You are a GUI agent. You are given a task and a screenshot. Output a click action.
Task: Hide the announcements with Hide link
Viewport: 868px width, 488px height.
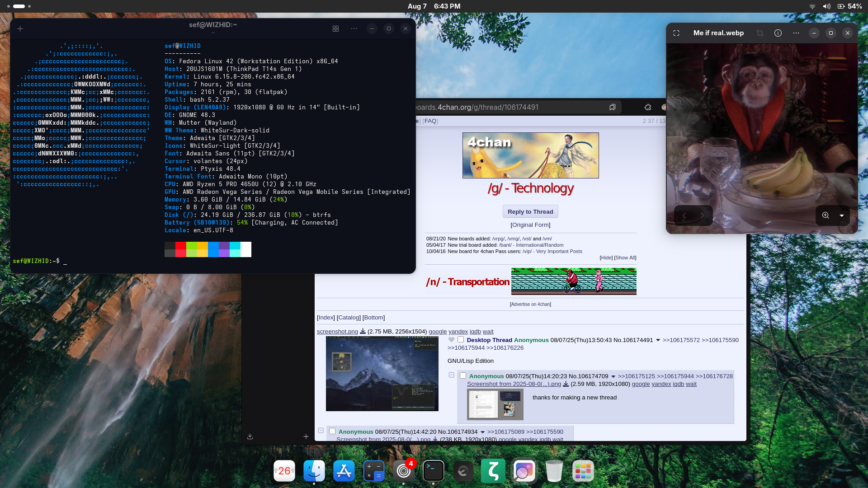pyautogui.click(x=606, y=258)
